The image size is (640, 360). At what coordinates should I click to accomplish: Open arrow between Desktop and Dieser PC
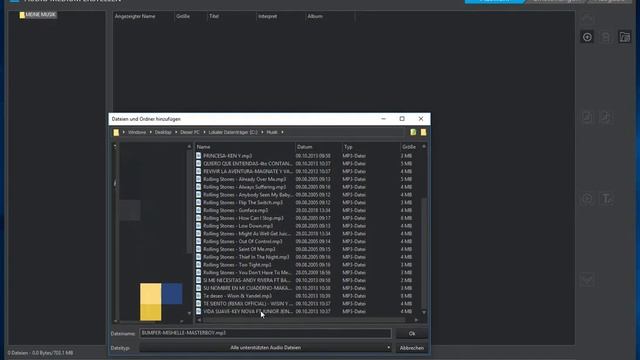[x=176, y=132]
